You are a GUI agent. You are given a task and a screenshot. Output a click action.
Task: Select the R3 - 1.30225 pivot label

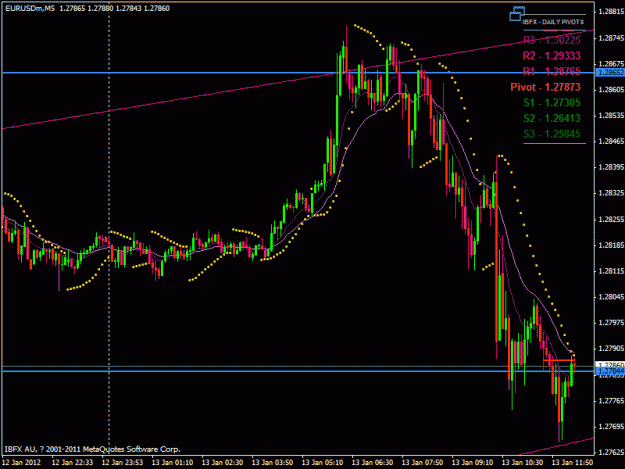[552, 40]
